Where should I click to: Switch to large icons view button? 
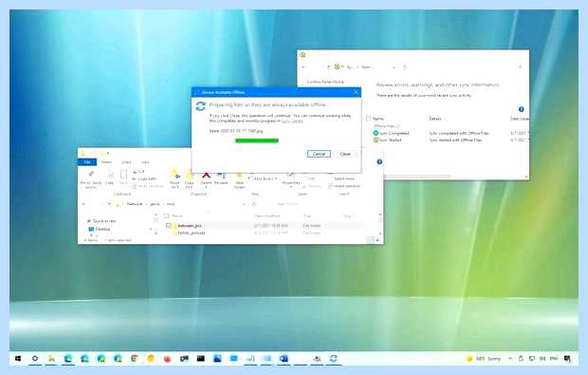377,240
